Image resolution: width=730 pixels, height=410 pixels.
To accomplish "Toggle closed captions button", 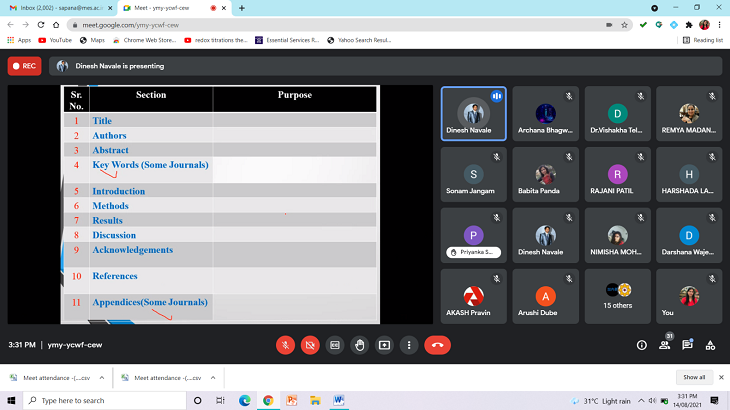I will coord(335,344).
